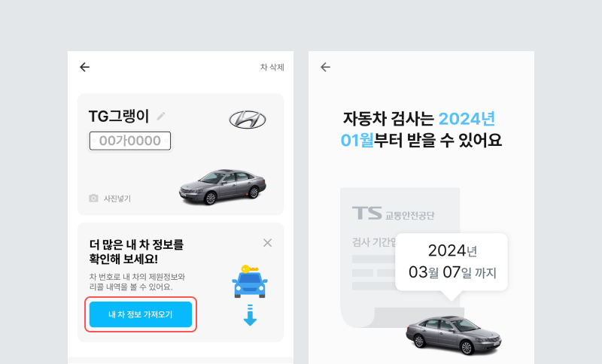The width and height of the screenshot is (602, 364).
Task: Tap the TG그랭이 car name
Action: [x=119, y=117]
